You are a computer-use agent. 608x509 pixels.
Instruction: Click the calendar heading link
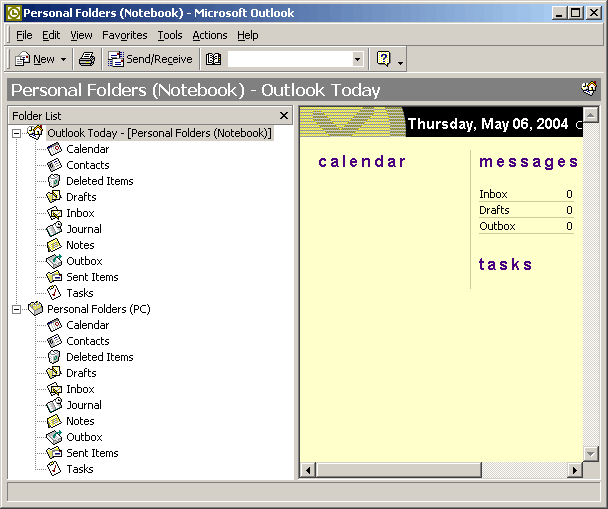(362, 161)
